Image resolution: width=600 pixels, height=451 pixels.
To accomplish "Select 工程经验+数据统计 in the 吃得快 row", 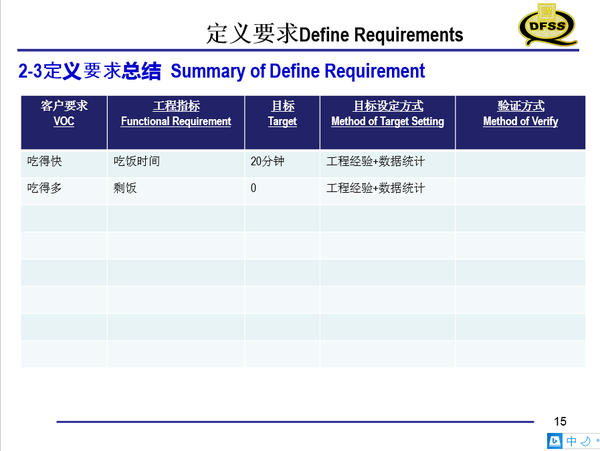I will (x=388, y=163).
